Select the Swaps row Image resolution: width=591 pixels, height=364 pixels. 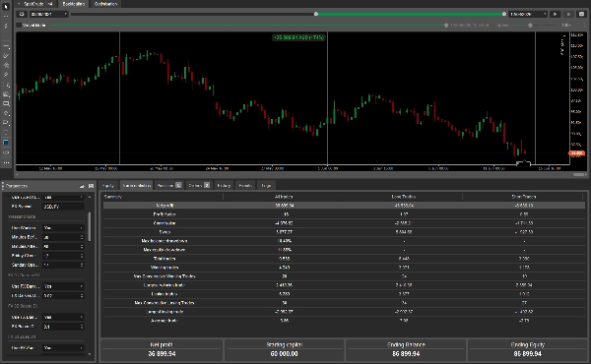(x=344, y=232)
